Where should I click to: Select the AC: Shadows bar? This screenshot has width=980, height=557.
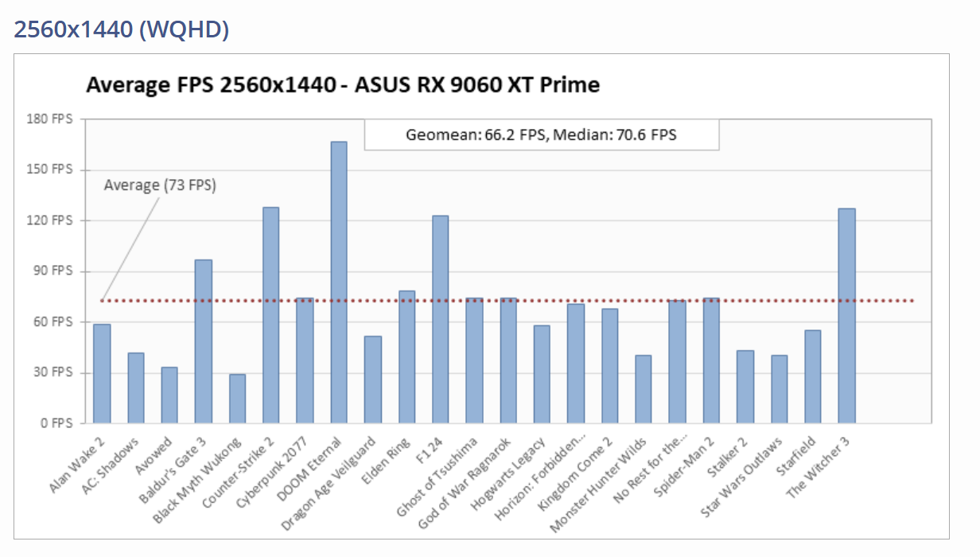pos(136,388)
